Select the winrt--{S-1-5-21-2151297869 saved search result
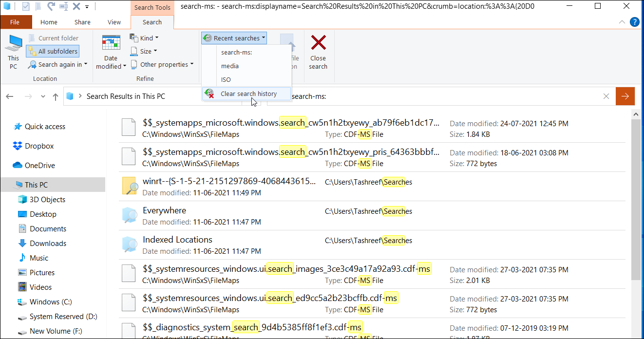Screen dimensions: 644x339 click(x=372, y=187)
